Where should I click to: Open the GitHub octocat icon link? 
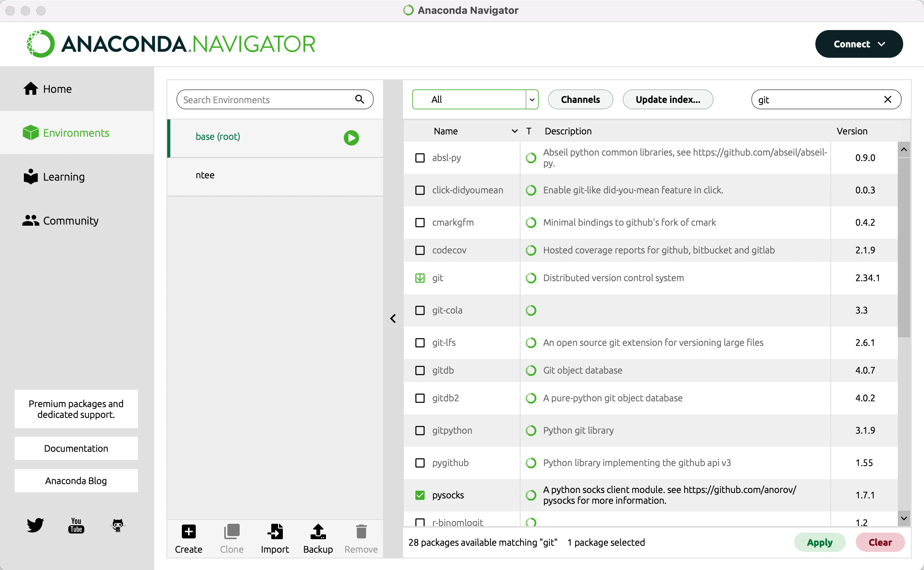118,525
